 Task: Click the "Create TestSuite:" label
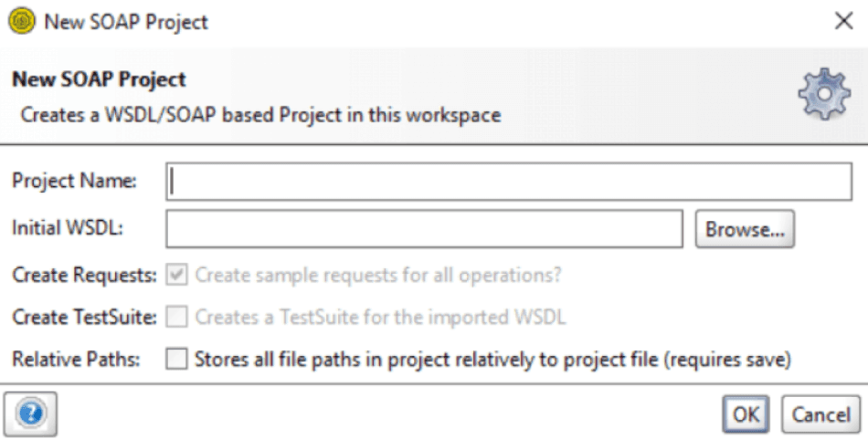[84, 317]
